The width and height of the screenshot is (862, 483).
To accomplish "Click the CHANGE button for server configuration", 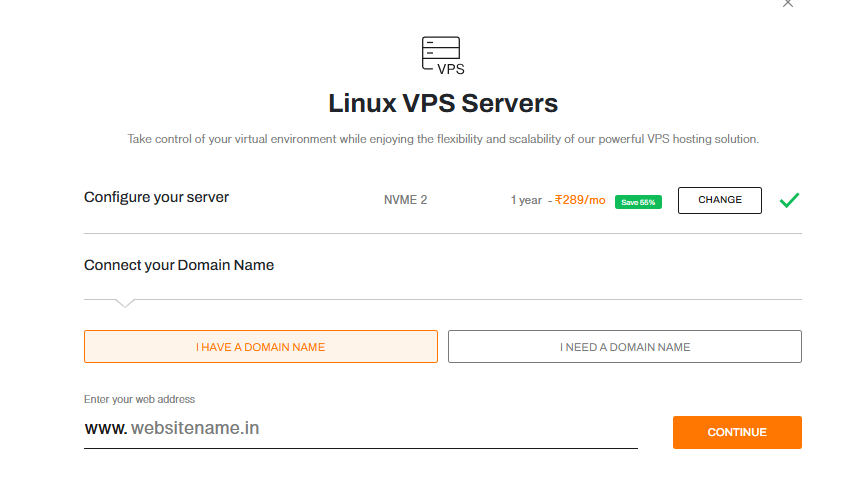I will coord(720,200).
